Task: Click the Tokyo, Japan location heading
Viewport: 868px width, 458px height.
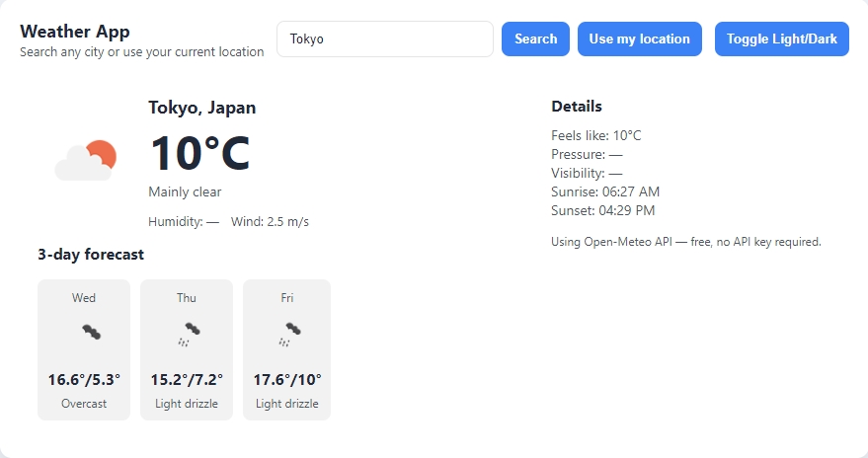Action: coord(201,108)
